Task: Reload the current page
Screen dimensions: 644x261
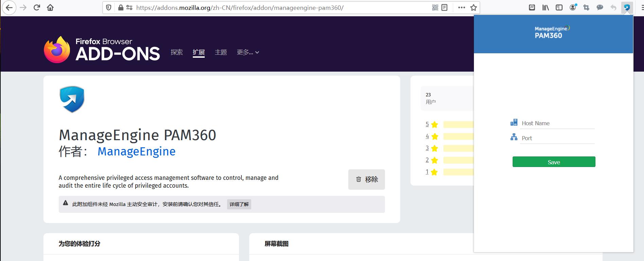Action: [37, 7]
